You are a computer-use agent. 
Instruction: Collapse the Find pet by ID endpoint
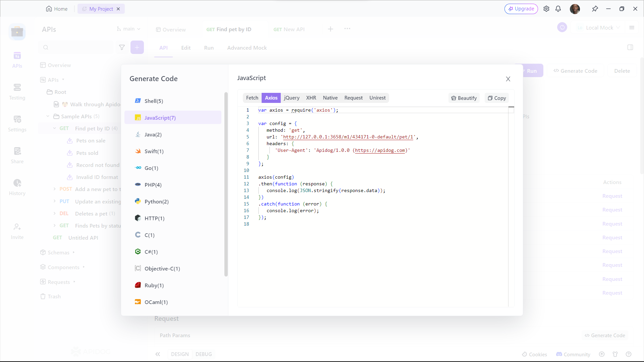pyautogui.click(x=54, y=128)
